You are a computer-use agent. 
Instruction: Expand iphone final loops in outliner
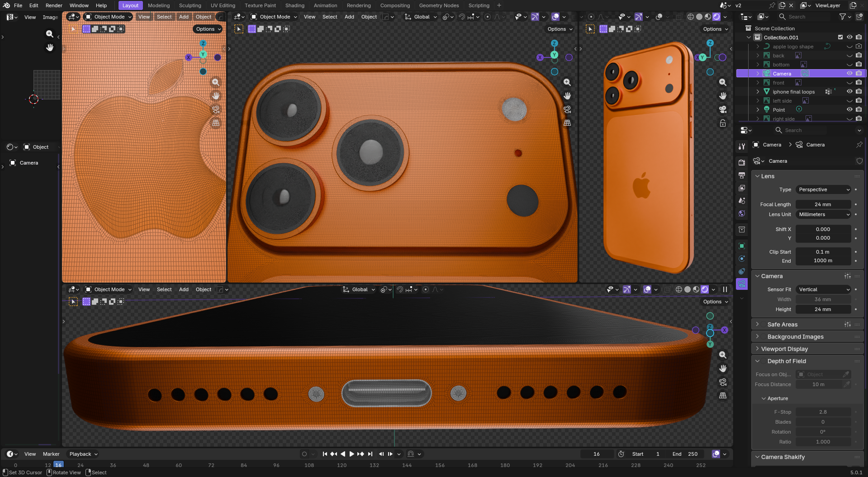(x=758, y=92)
